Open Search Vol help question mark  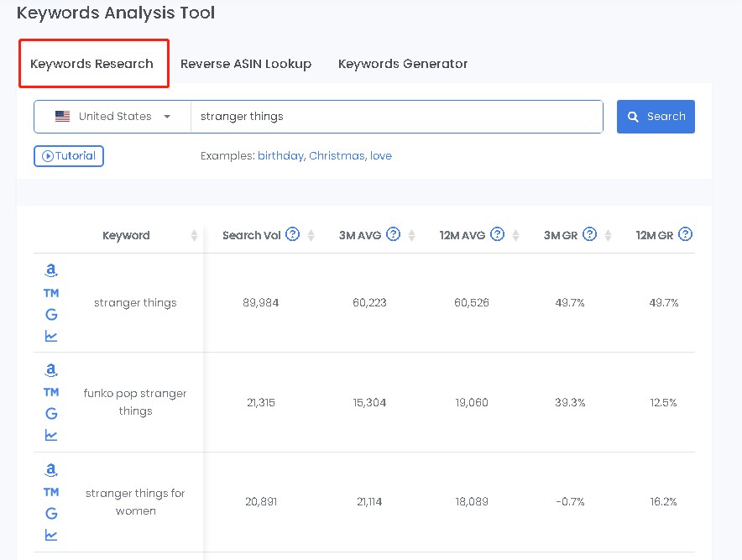(292, 234)
